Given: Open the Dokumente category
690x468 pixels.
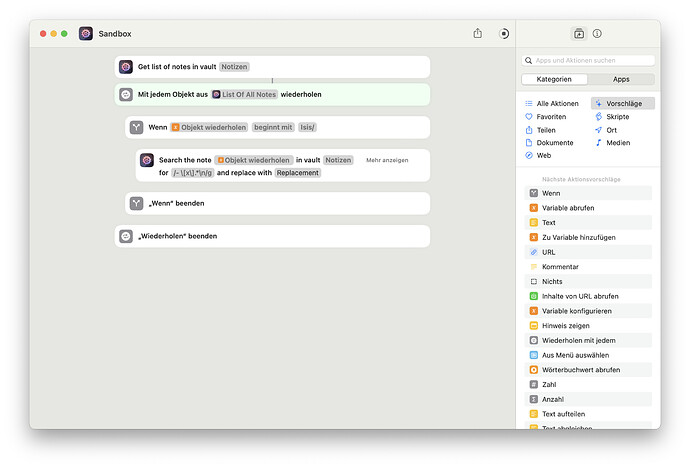Looking at the screenshot, I should click(x=549, y=143).
